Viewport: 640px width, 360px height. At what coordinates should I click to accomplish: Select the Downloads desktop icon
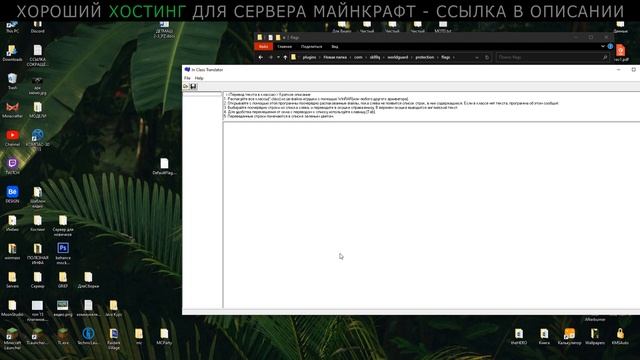pyautogui.click(x=12, y=53)
